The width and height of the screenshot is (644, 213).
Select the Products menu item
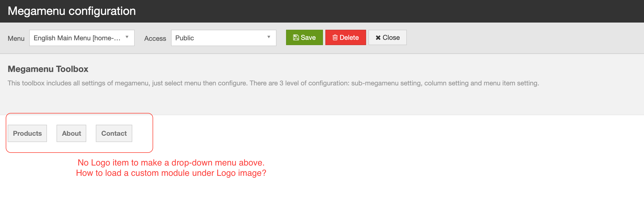coord(27,133)
